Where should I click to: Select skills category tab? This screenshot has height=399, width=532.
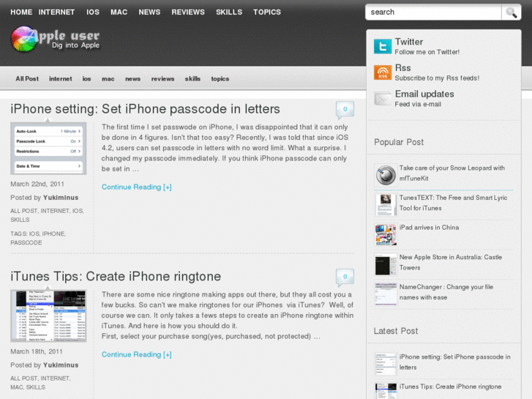coord(192,79)
